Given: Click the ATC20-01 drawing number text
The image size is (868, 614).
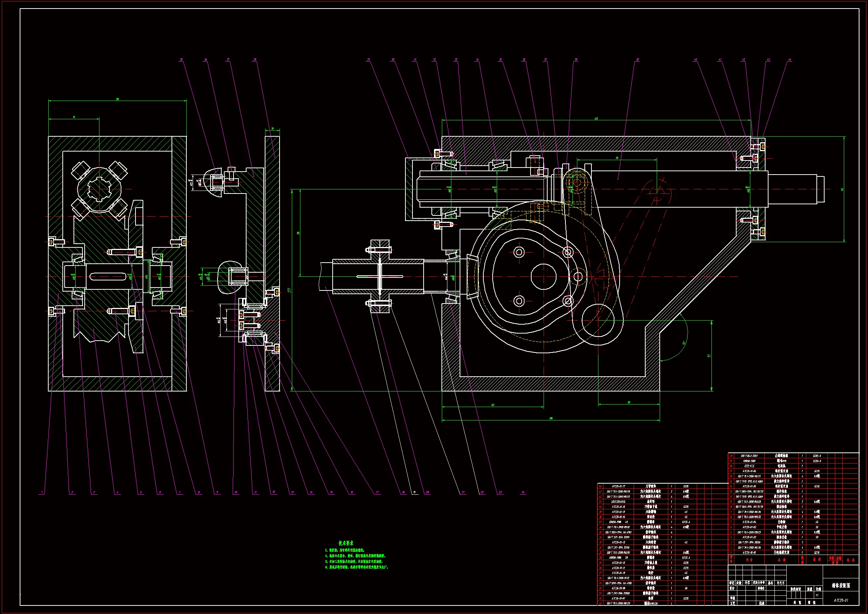Looking at the screenshot, I should point(841,600).
